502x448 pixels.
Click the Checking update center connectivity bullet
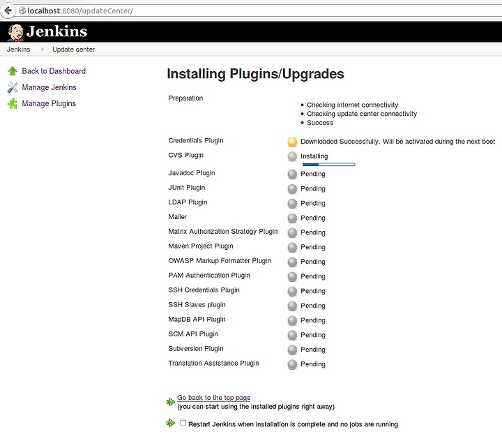362,114
